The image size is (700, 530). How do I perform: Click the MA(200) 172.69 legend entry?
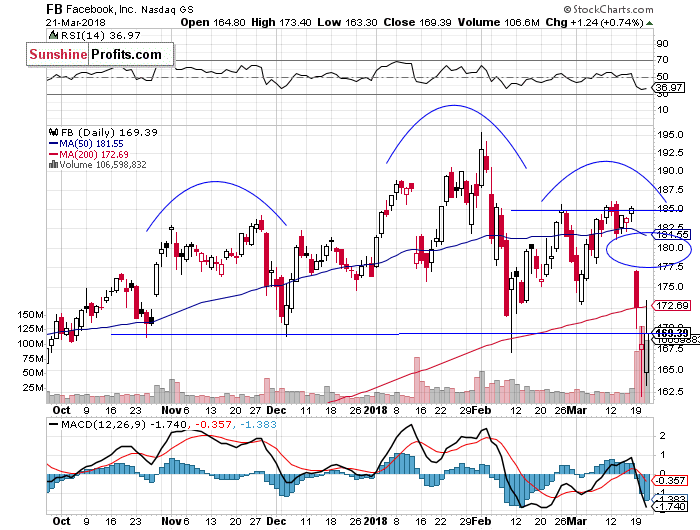pos(88,154)
